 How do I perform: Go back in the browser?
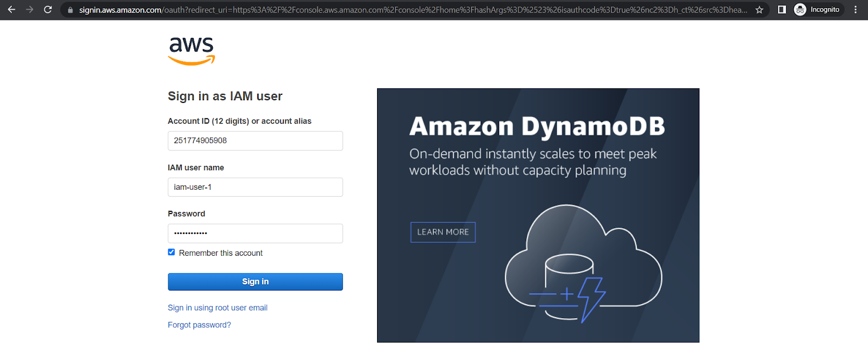pyautogui.click(x=11, y=10)
